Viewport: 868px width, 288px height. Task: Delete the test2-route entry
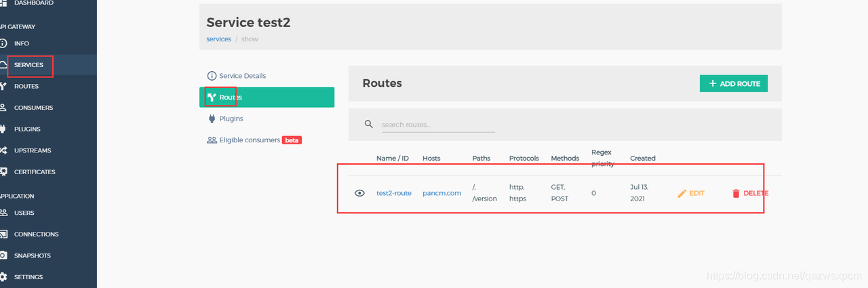point(750,193)
